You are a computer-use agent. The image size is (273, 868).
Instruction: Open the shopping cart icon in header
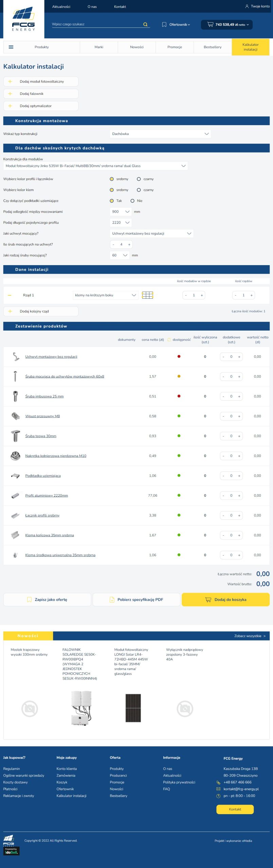(x=211, y=24)
